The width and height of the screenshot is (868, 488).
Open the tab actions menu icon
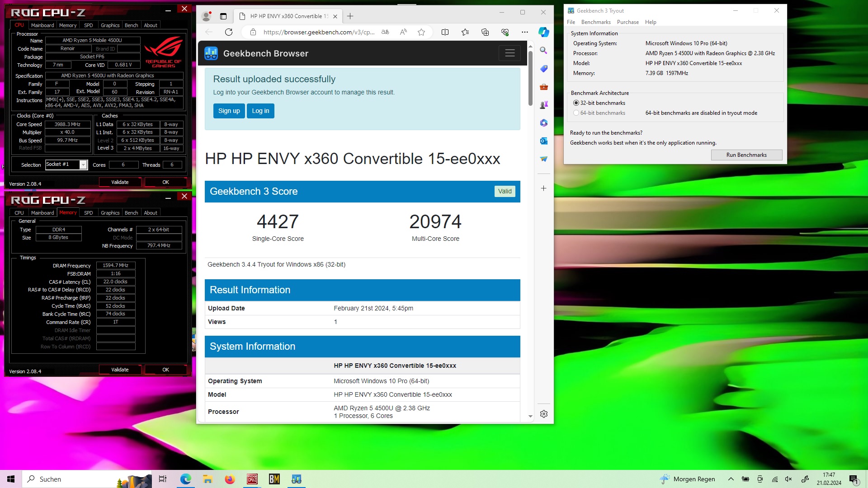(223, 16)
